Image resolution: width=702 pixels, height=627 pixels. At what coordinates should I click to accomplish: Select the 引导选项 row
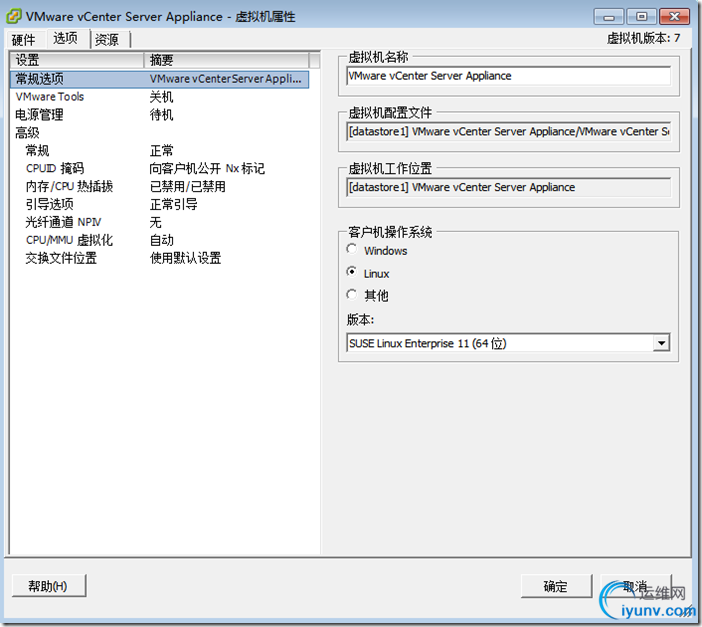pyautogui.click(x=159, y=204)
